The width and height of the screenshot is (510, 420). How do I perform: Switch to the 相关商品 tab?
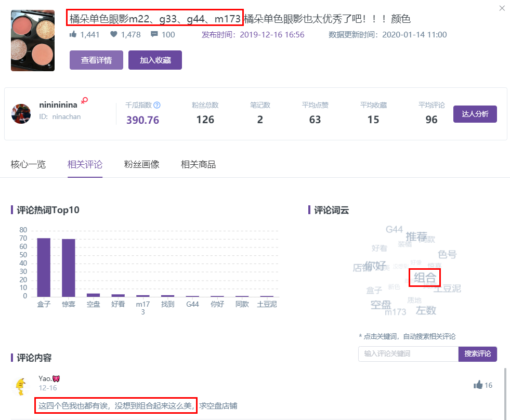coord(198,165)
